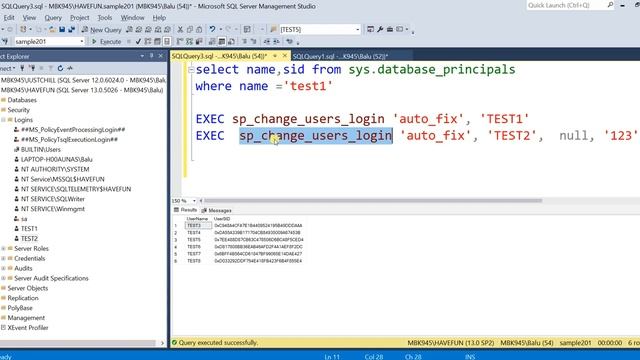
Task: Expand the Server Roles folder
Action: (3, 249)
